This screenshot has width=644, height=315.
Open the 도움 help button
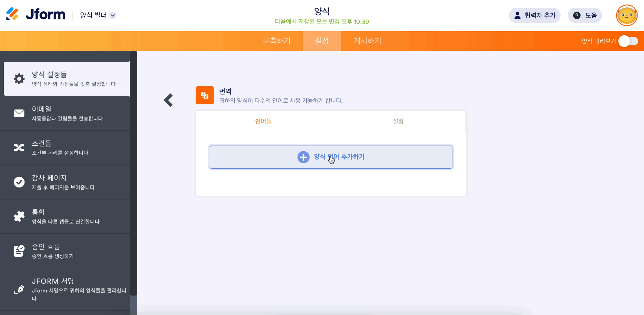tap(585, 15)
